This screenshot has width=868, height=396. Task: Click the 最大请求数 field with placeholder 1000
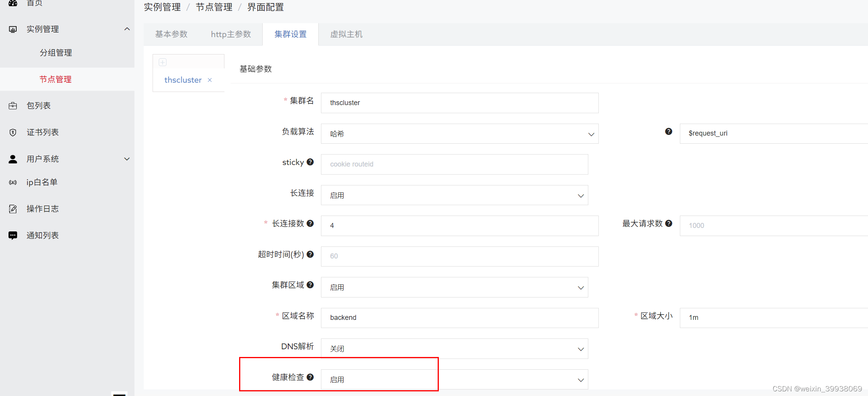pyautogui.click(x=774, y=226)
